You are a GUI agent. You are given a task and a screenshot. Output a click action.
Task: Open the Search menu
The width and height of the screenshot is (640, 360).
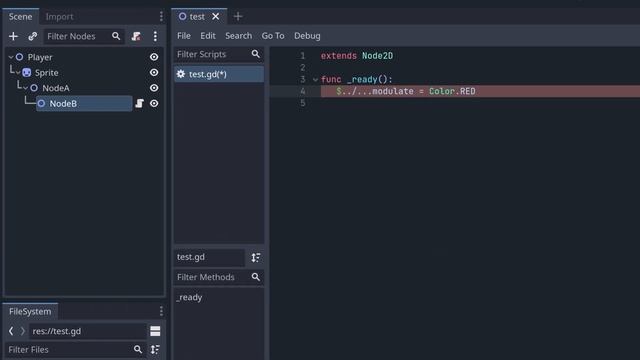[238, 36]
